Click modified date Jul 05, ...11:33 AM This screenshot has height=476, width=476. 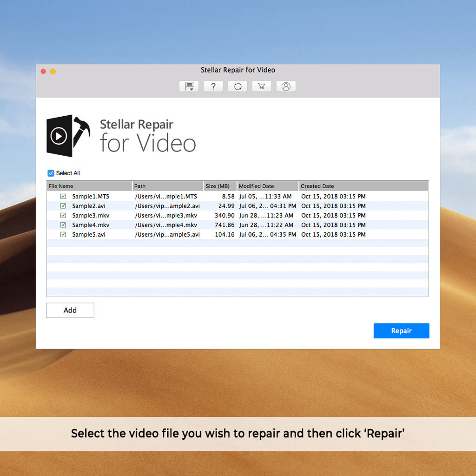265,197
